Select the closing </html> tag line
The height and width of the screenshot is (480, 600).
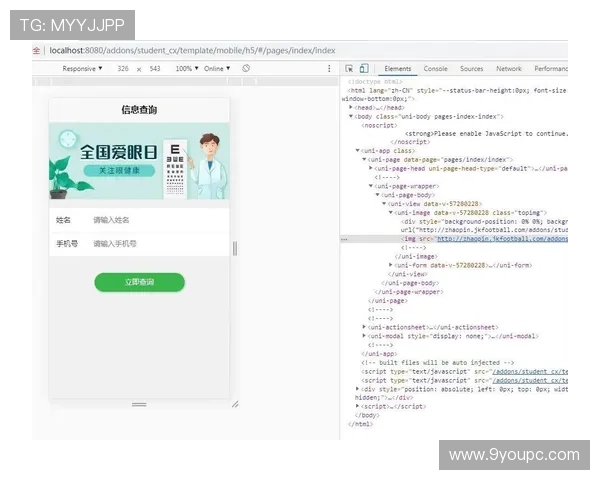[360, 424]
